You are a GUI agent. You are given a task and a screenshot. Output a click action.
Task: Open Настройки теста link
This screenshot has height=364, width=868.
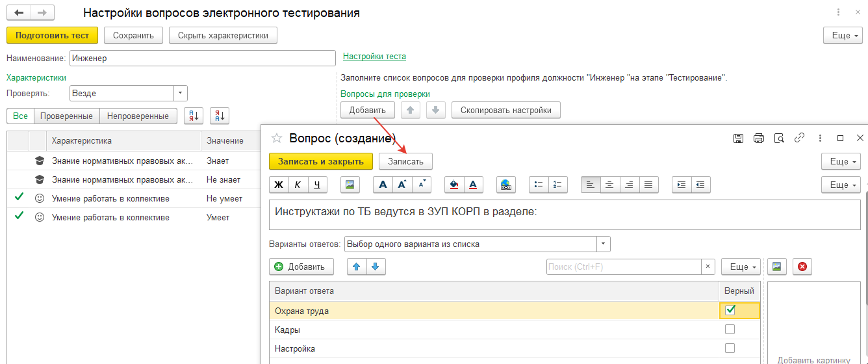pyautogui.click(x=374, y=57)
